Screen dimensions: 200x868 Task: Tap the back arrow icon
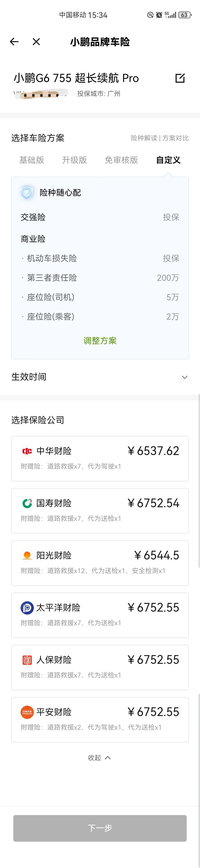click(x=14, y=42)
